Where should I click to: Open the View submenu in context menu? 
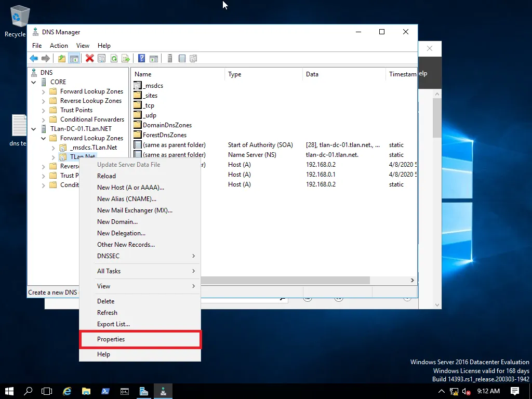(x=140, y=286)
